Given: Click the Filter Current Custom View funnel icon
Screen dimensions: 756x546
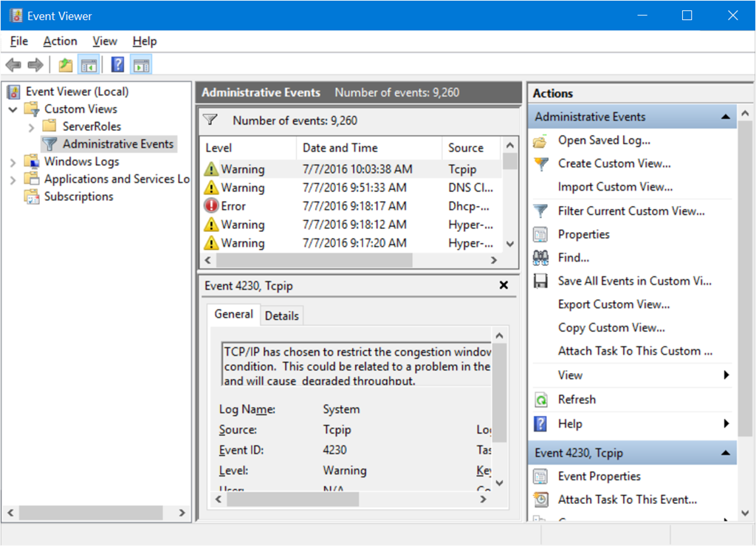Looking at the screenshot, I should pyautogui.click(x=541, y=211).
